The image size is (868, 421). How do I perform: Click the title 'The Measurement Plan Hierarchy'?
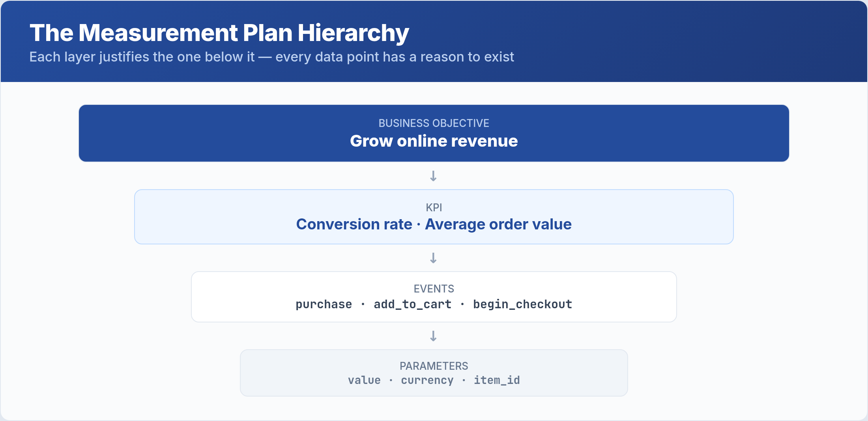[219, 33]
